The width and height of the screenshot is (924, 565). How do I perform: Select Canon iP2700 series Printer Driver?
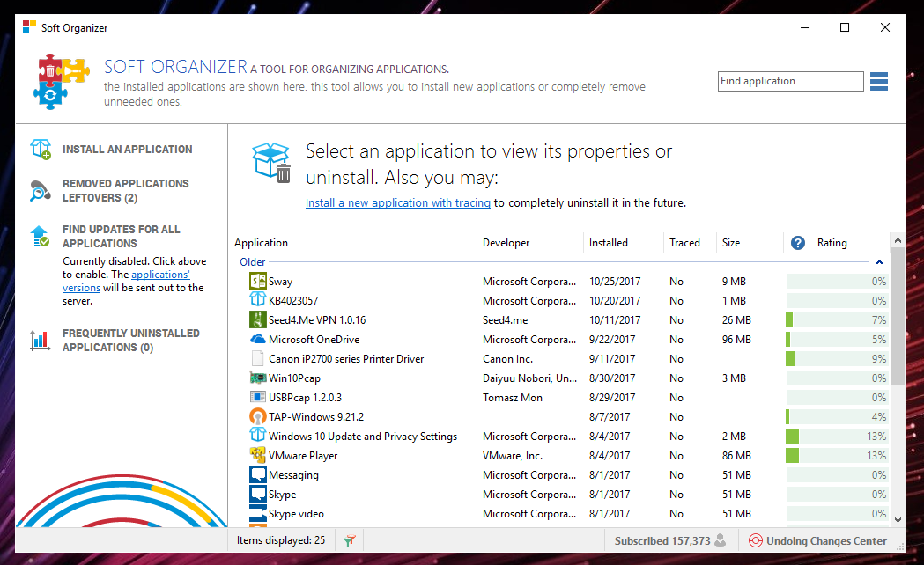click(x=346, y=359)
